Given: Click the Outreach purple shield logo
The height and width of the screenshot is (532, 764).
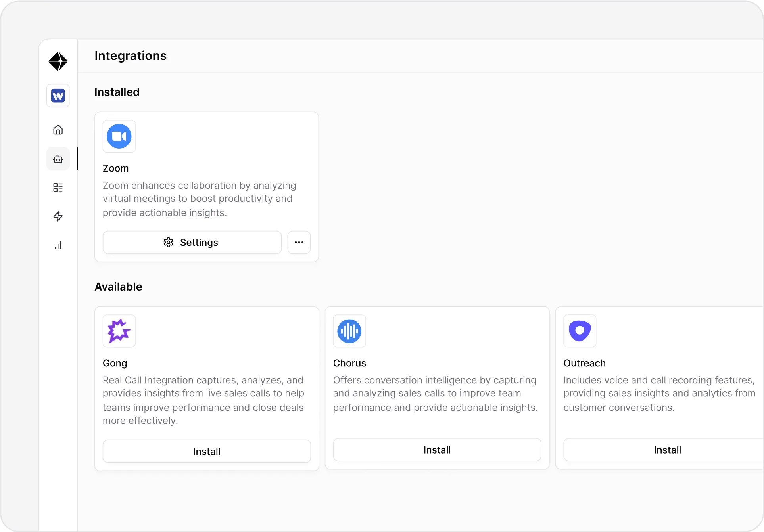Looking at the screenshot, I should pos(580,331).
